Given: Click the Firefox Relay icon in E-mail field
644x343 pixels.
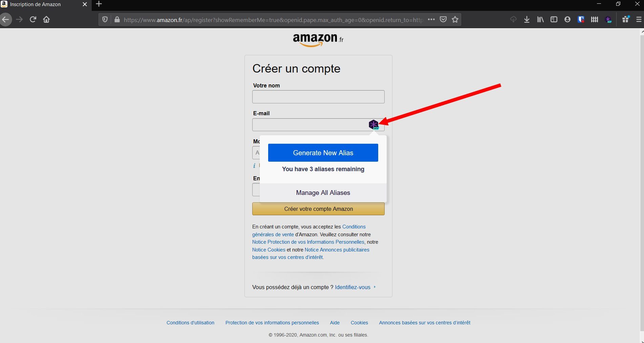Looking at the screenshot, I should pyautogui.click(x=373, y=125).
